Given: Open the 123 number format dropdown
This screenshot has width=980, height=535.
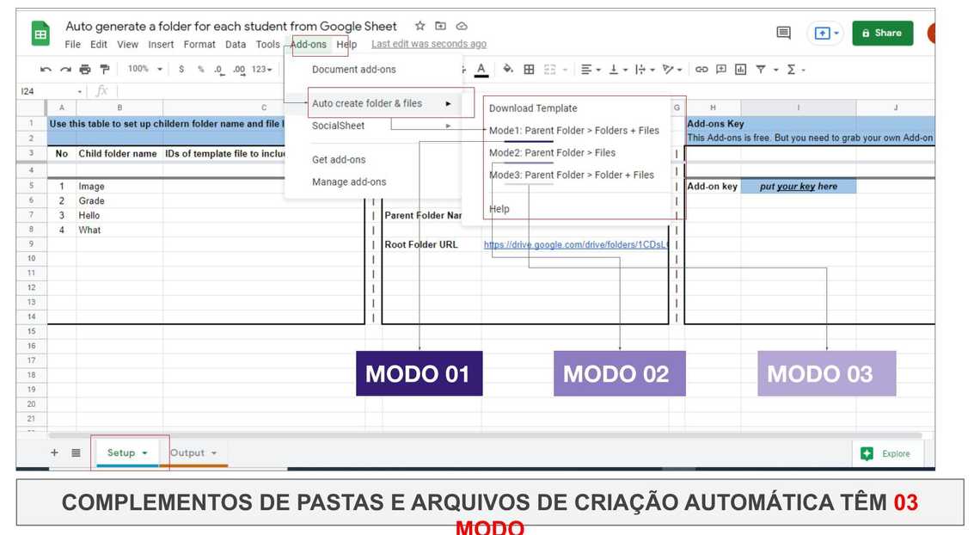Looking at the screenshot, I should [x=262, y=70].
